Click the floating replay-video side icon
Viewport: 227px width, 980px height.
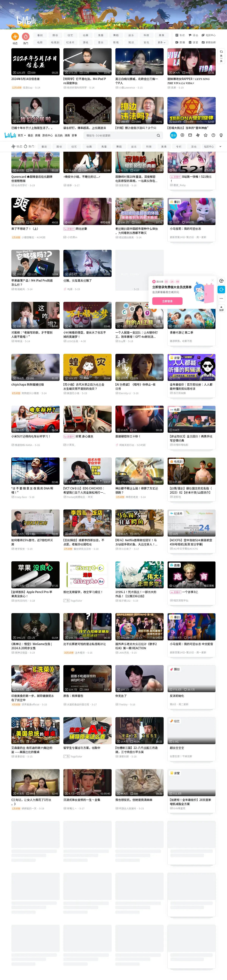221,281
